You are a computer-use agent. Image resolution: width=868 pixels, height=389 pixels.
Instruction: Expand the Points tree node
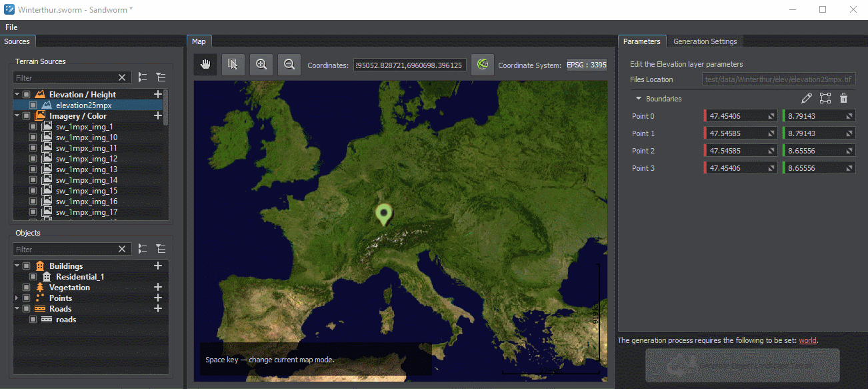(17, 298)
